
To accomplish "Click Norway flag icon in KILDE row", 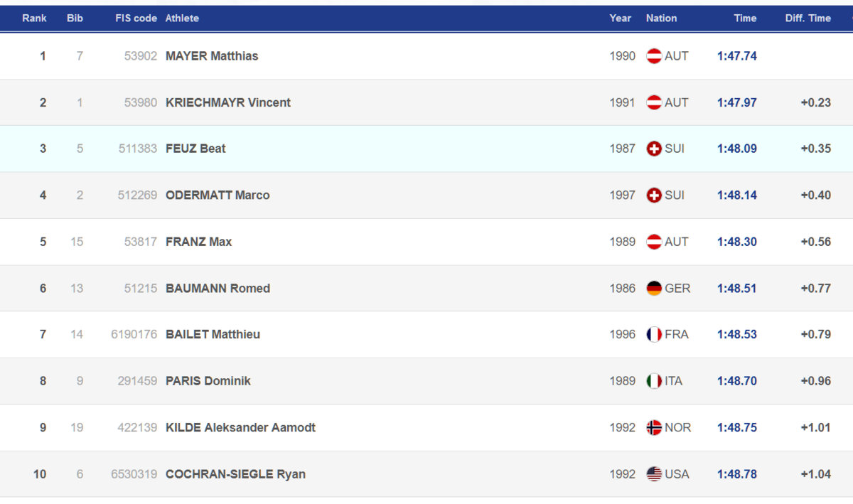I will [654, 428].
